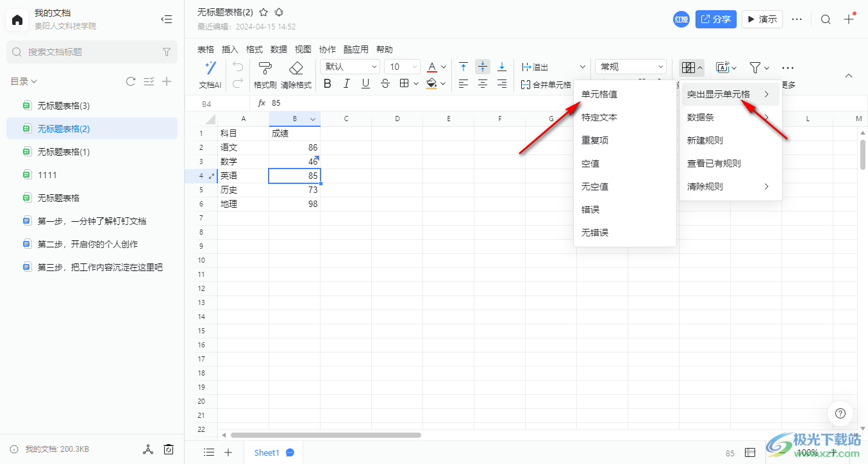Viewport: 868px width, 464px height.
Task: Select 单元格值 in submenu
Action: point(625,94)
